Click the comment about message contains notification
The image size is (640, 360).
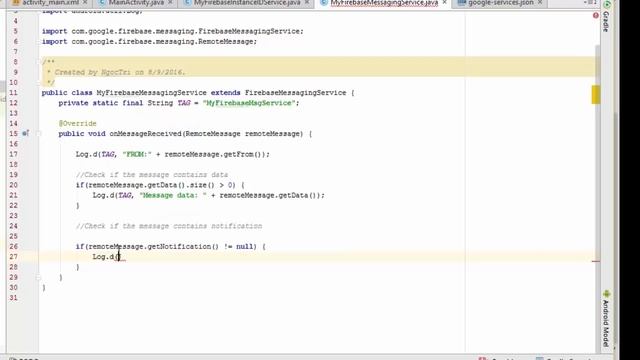[169, 226]
